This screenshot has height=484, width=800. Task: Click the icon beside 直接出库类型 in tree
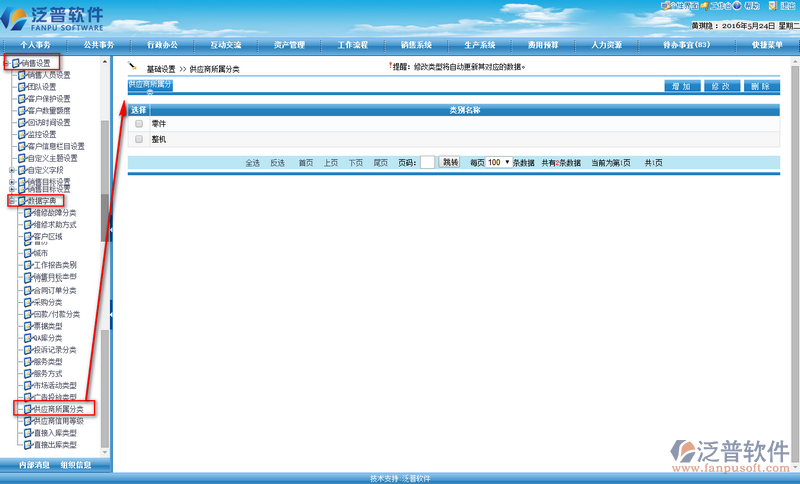pyautogui.click(x=28, y=445)
